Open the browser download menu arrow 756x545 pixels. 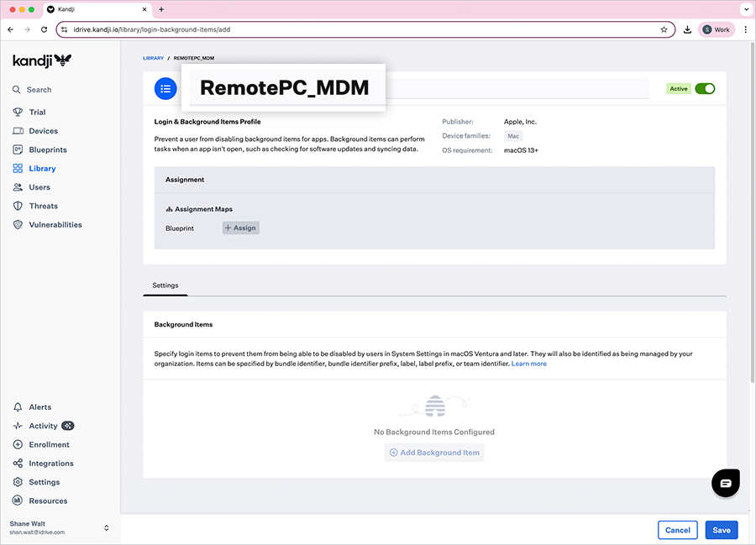tap(687, 29)
